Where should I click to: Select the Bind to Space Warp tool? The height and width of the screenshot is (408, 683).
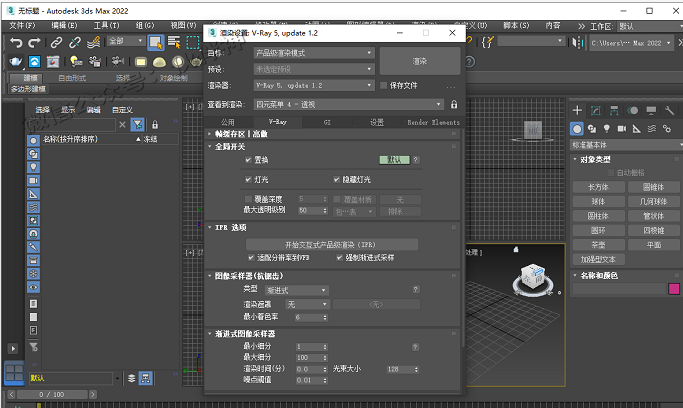93,42
